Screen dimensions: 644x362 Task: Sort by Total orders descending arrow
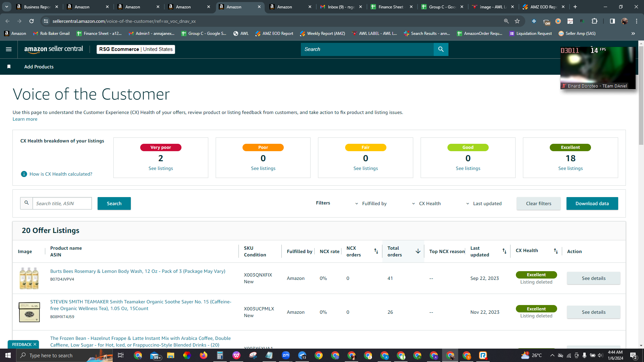[418, 251]
